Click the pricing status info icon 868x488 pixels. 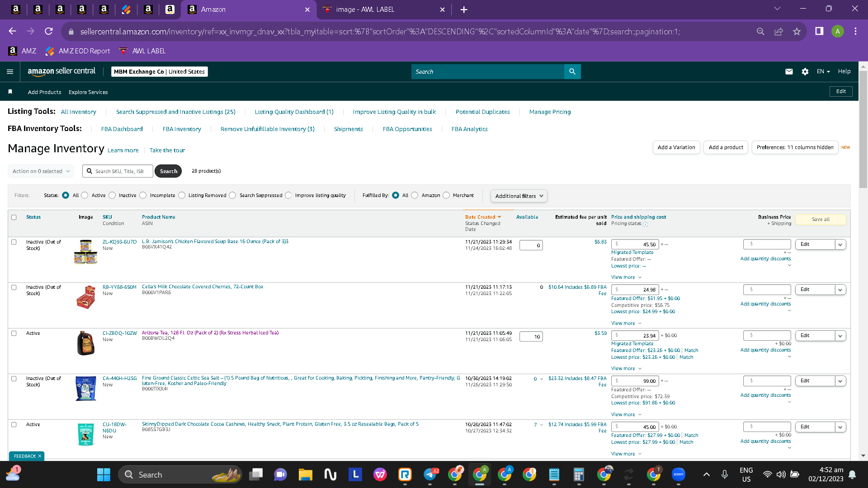click(x=646, y=224)
